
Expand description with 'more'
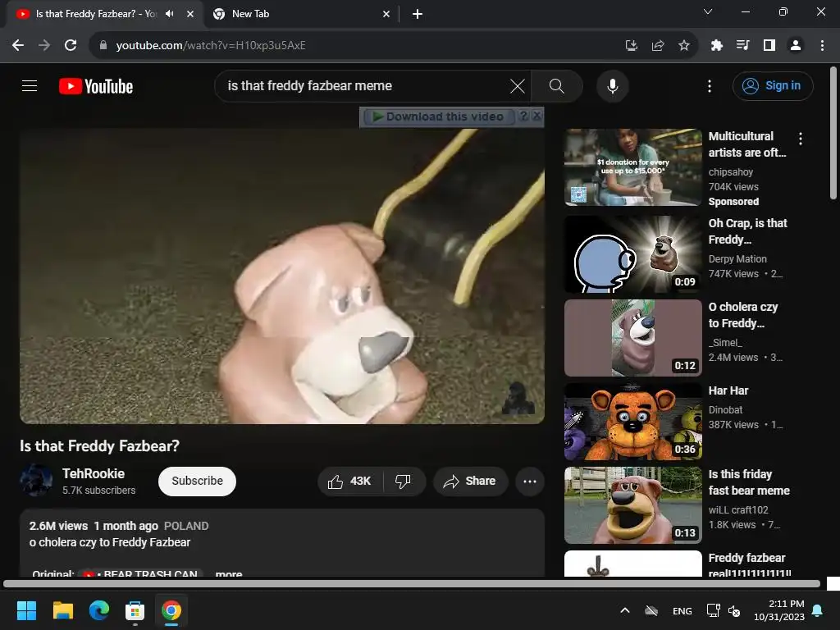pyautogui.click(x=229, y=573)
